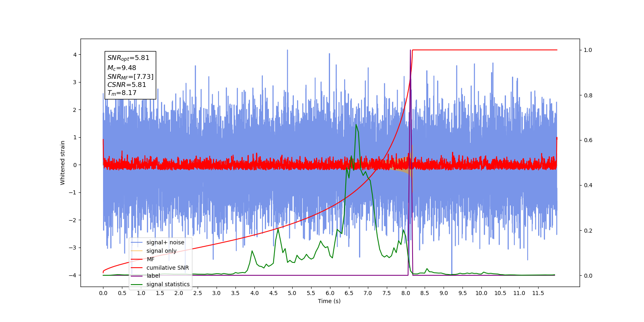Click the 'Time (s)' x-axis label

[329, 301]
